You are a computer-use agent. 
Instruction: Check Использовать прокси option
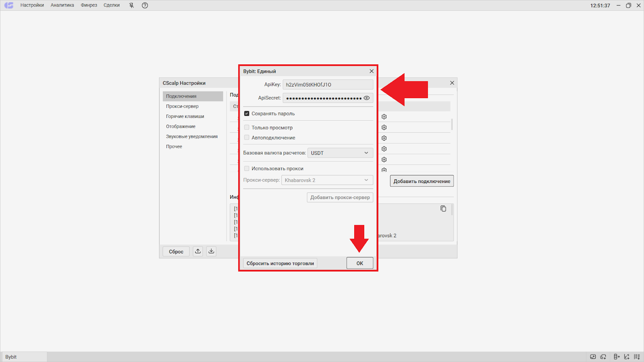point(247,169)
